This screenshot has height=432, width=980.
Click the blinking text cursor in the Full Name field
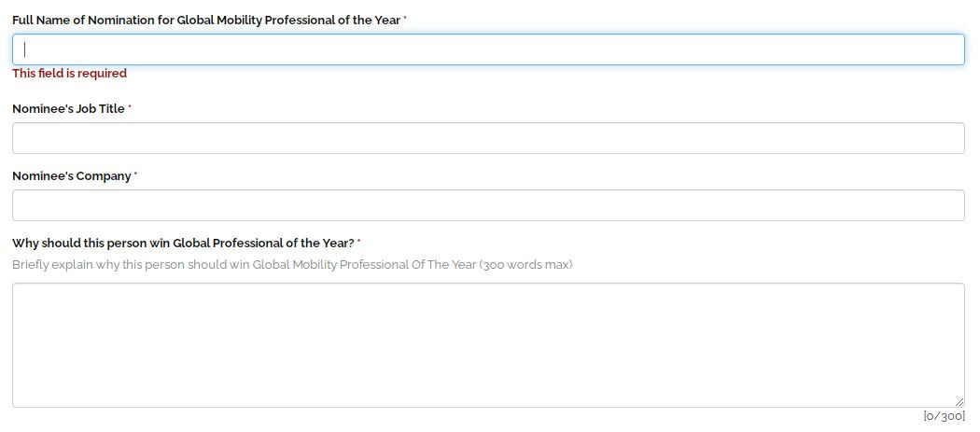tap(25, 49)
